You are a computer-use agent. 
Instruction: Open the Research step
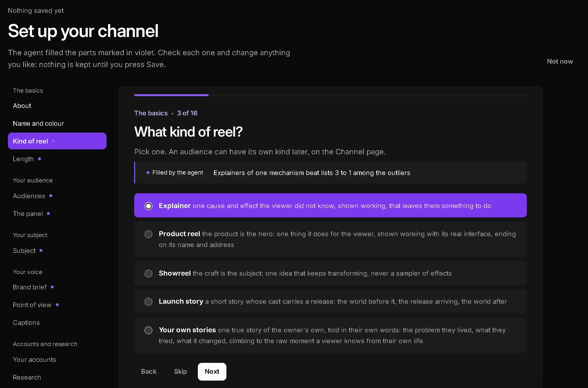(x=57, y=377)
